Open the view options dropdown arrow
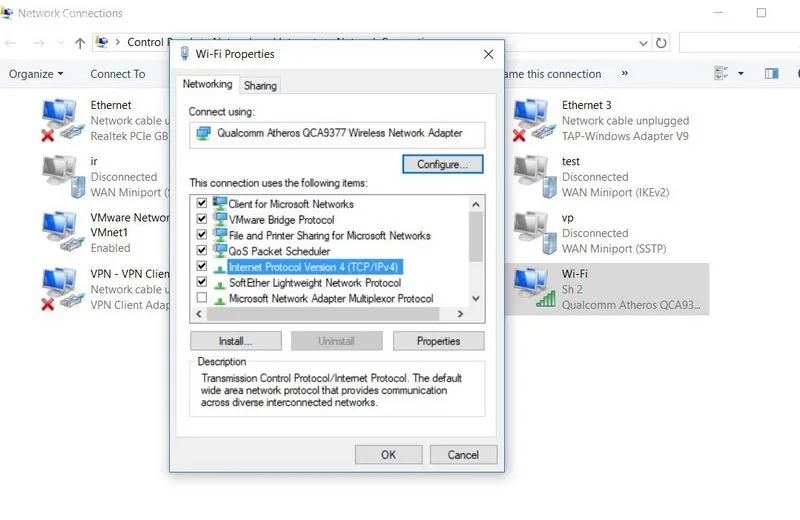The image size is (800, 520). [741, 73]
